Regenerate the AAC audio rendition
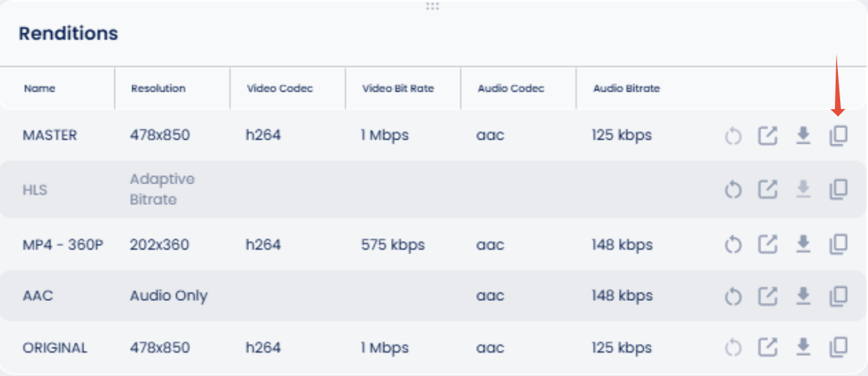The image size is (868, 376). pyautogui.click(x=733, y=296)
